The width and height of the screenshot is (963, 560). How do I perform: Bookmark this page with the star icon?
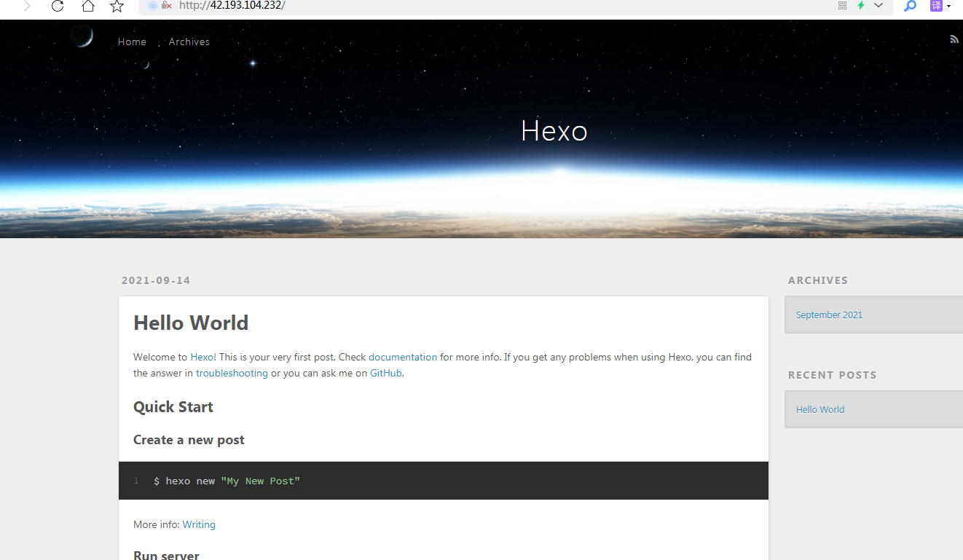pos(117,6)
